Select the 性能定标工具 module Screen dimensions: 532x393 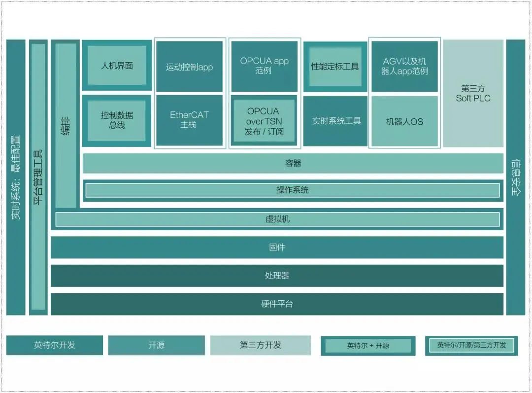pyautogui.click(x=334, y=66)
